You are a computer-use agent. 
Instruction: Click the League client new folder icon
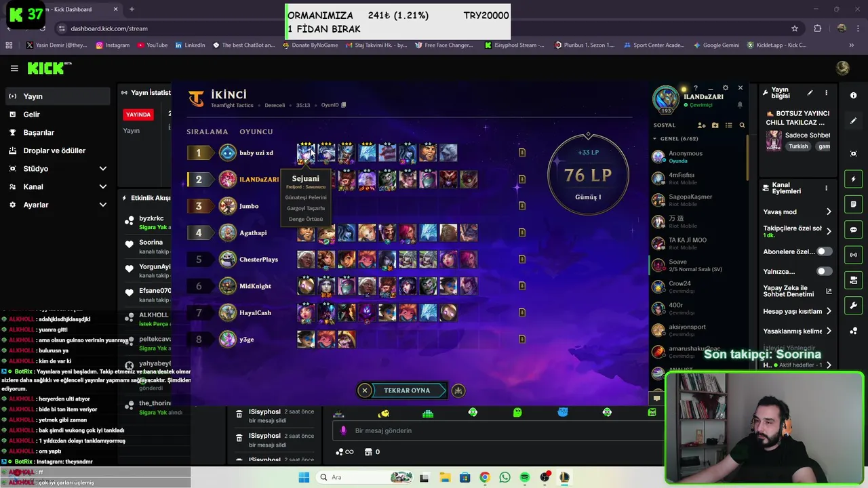coord(715,125)
